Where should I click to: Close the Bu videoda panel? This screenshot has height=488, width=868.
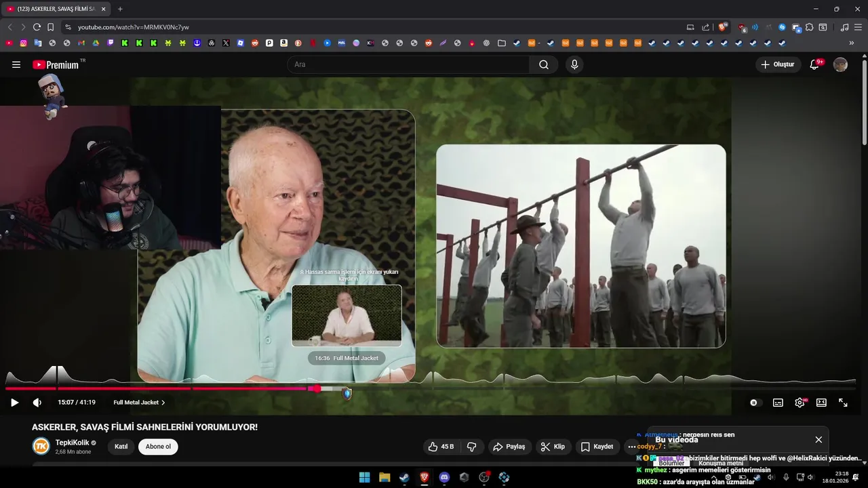(818, 439)
